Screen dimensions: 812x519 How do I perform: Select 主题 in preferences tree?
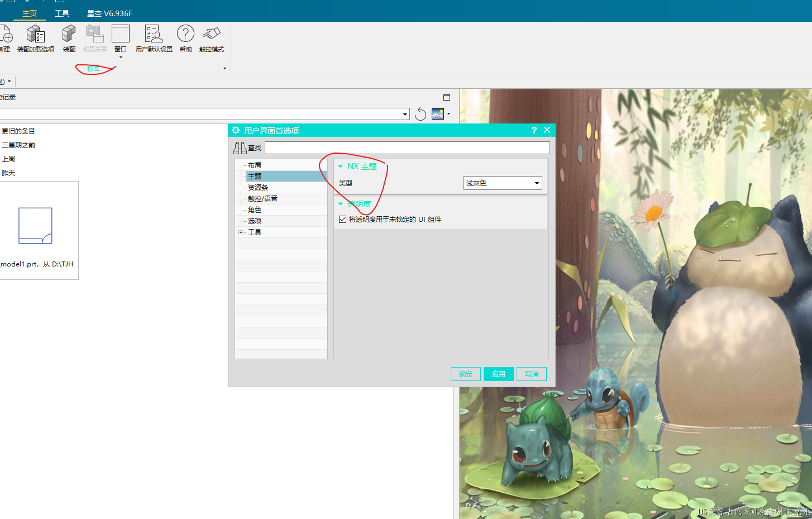255,177
